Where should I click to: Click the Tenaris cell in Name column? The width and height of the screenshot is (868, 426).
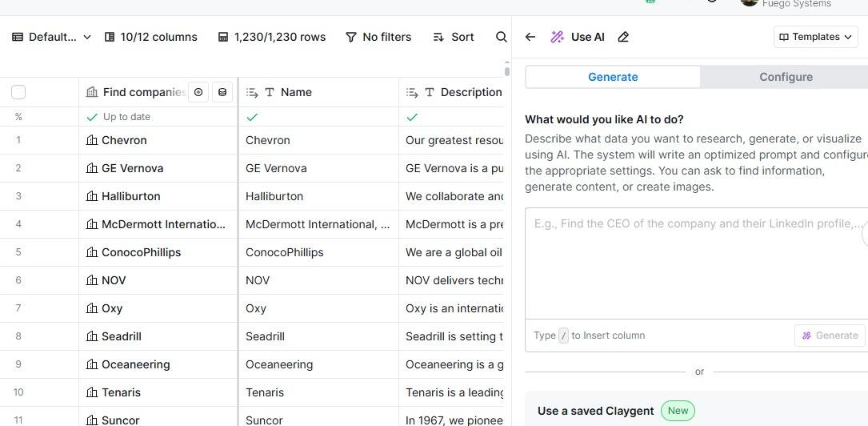pyautogui.click(x=318, y=392)
